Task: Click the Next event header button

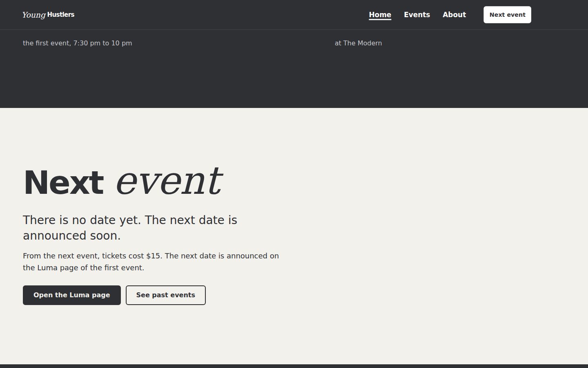Action: coord(507,15)
